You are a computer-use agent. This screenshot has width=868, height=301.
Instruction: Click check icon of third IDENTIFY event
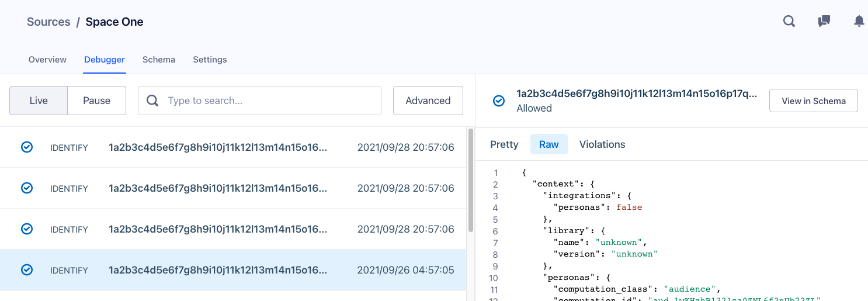[x=27, y=229]
